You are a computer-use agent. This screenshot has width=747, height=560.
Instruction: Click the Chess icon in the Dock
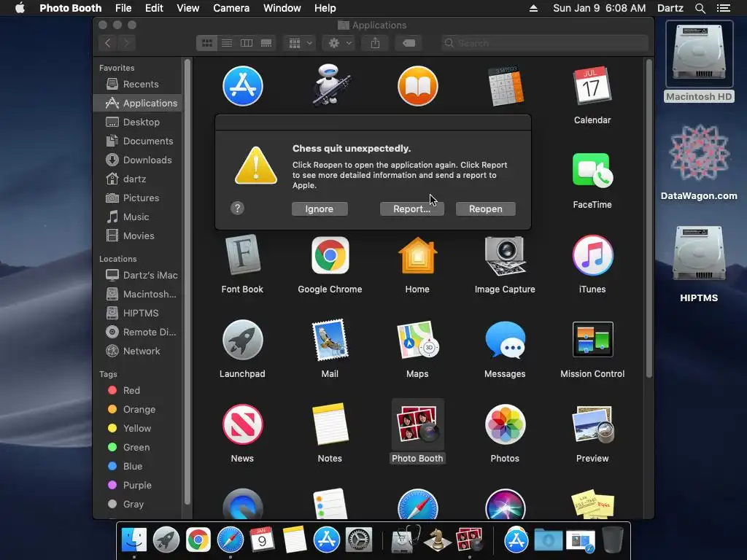tap(437, 540)
